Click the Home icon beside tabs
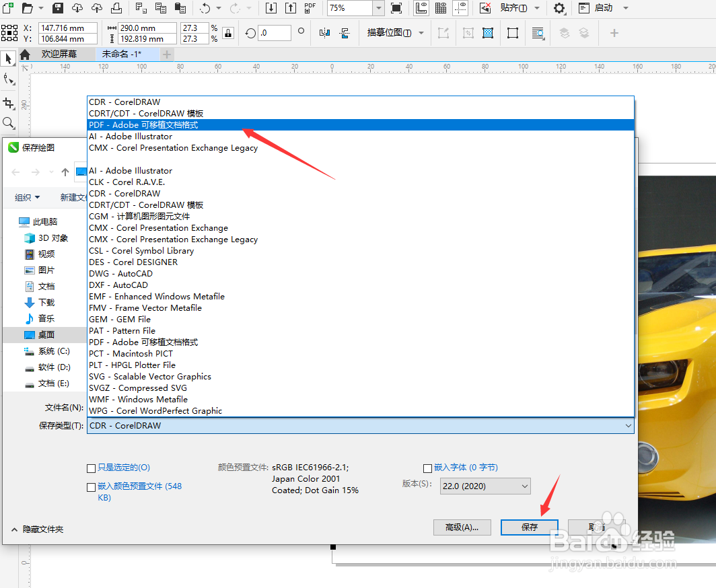The height and width of the screenshot is (588, 716). click(x=25, y=54)
